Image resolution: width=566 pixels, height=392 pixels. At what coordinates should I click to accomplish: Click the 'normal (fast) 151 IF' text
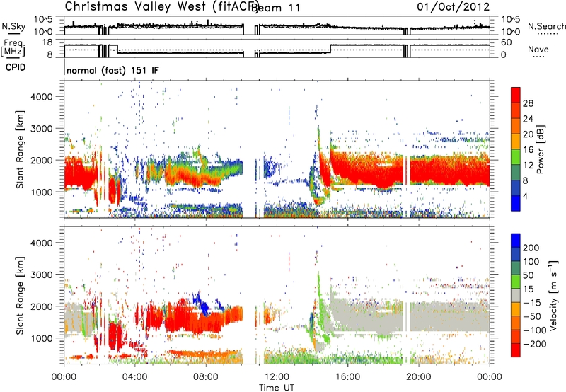tap(112, 70)
